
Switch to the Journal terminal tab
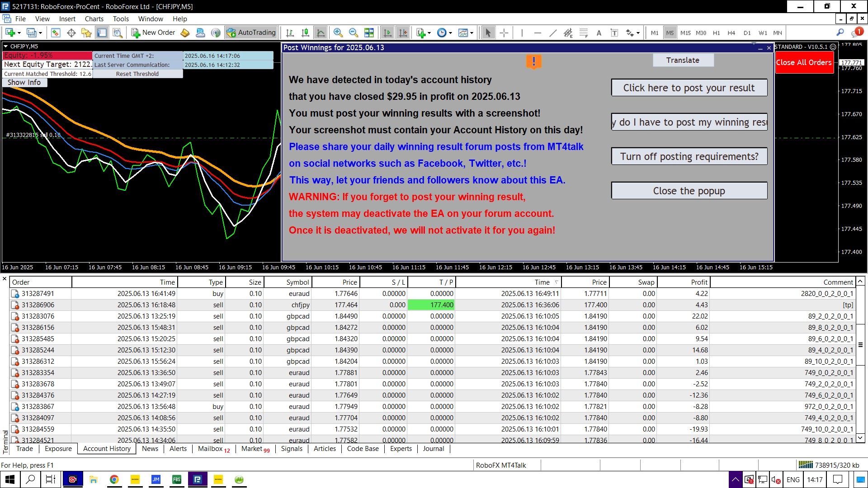tap(433, 449)
